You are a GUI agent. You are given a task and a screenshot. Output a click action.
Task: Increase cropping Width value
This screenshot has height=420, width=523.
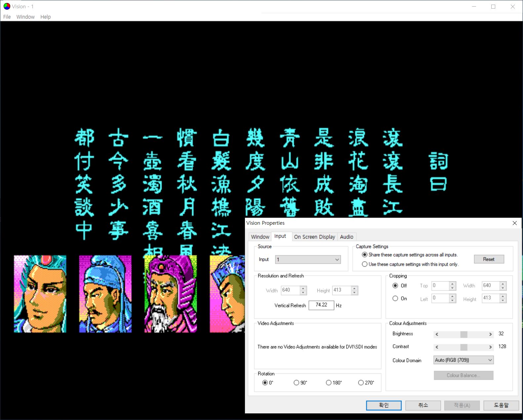(503, 284)
